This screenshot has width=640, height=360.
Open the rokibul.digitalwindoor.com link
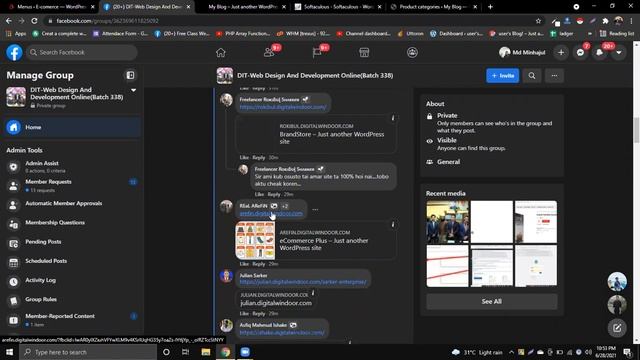coord(283,107)
